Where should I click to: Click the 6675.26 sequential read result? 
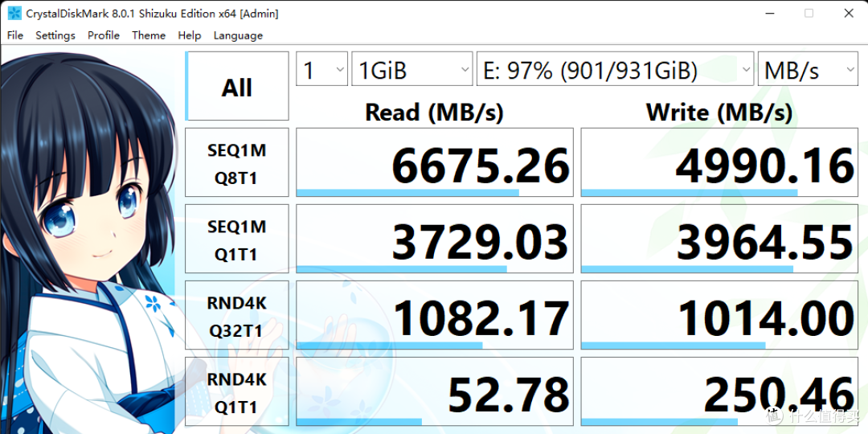pyautogui.click(x=435, y=162)
